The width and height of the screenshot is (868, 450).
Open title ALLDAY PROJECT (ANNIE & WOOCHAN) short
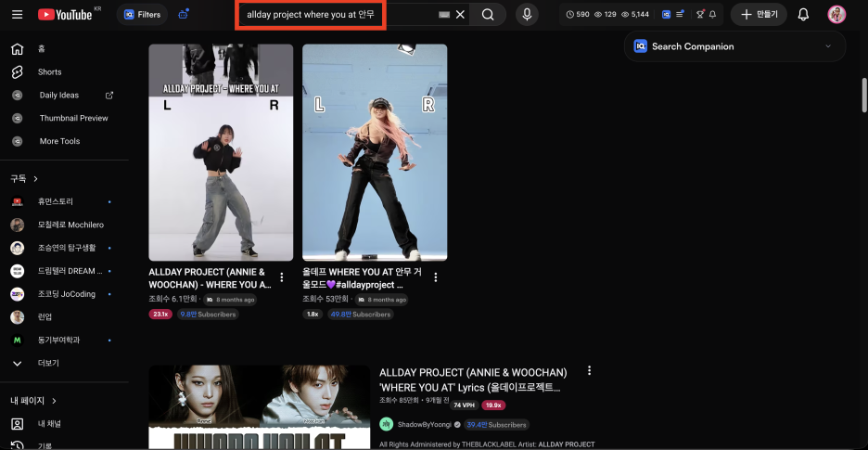click(211, 278)
